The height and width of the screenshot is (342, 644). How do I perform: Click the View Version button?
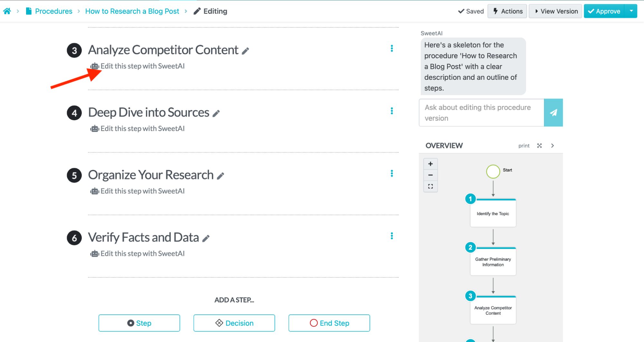click(555, 11)
